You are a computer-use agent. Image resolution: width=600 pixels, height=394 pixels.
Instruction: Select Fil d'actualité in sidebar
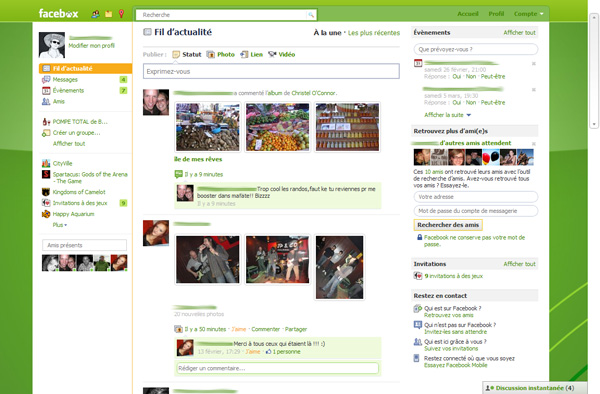[85, 68]
